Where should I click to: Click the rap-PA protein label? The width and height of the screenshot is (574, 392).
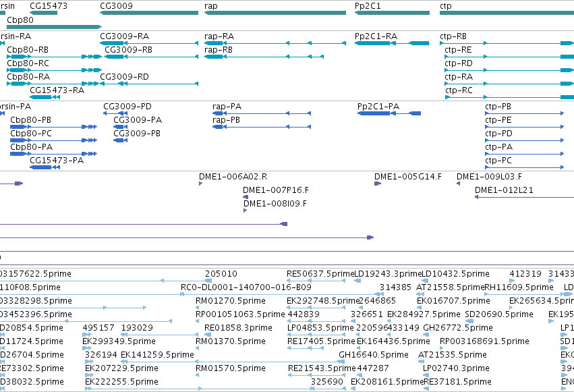(227, 107)
